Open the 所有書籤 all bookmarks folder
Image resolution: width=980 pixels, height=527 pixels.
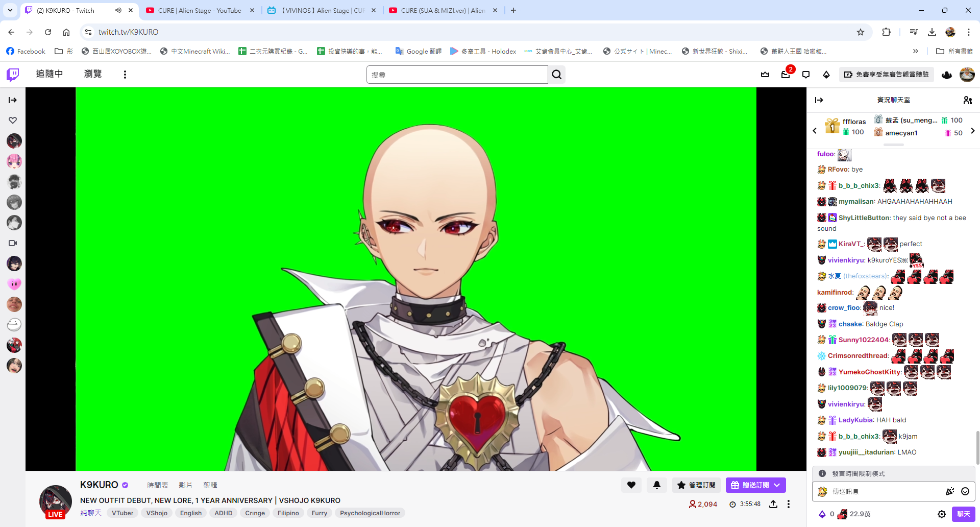point(954,51)
